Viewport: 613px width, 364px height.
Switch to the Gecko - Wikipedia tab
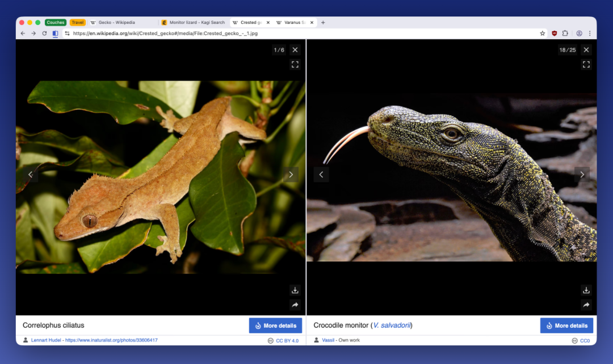[116, 23]
